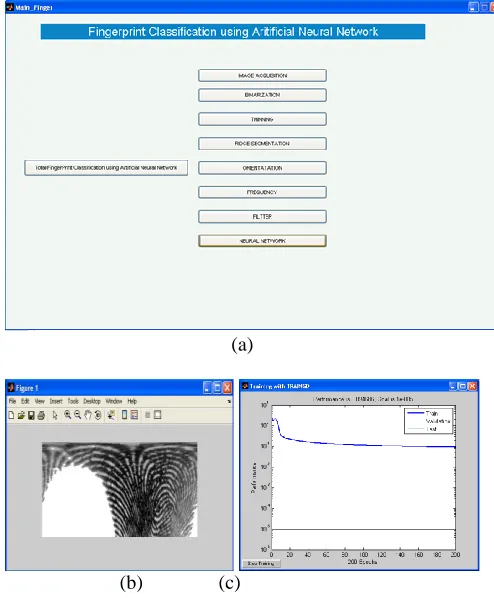Start RIDGE SEGMENTATION button
Image resolution: width=494 pixels, height=598 pixels.
[x=262, y=143]
